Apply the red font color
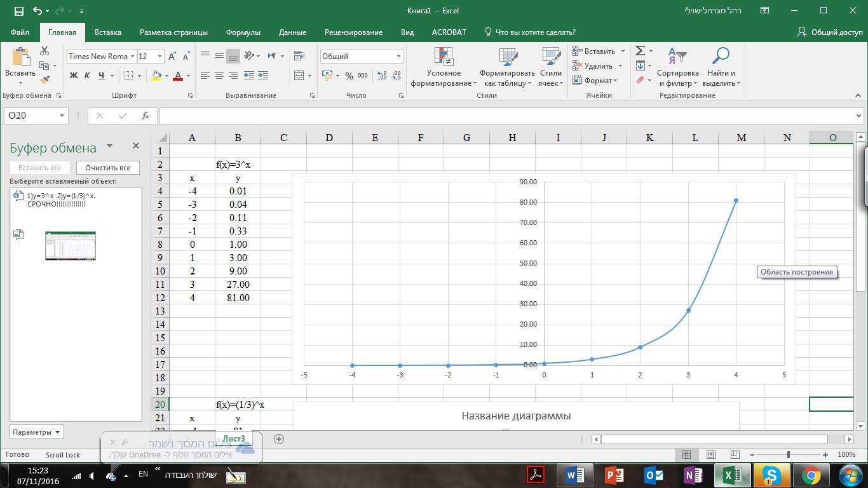 tap(178, 76)
